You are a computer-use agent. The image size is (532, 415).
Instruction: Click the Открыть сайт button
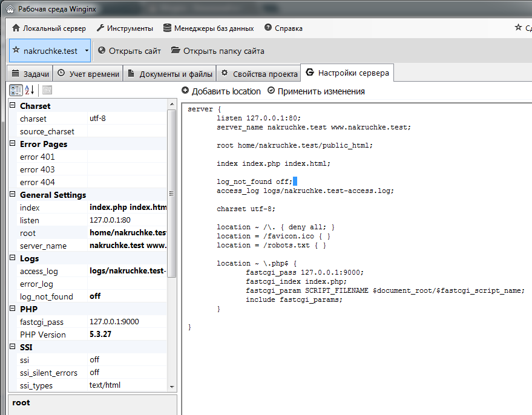click(130, 51)
